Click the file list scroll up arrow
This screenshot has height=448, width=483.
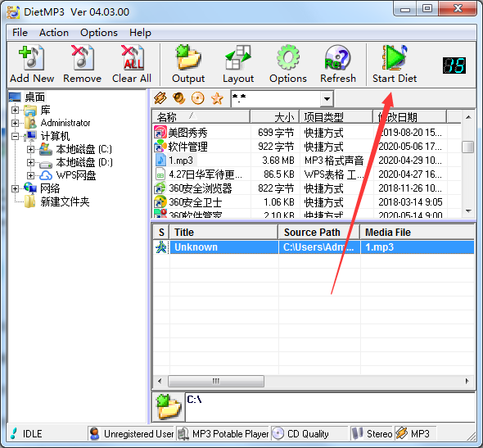[x=468, y=117]
